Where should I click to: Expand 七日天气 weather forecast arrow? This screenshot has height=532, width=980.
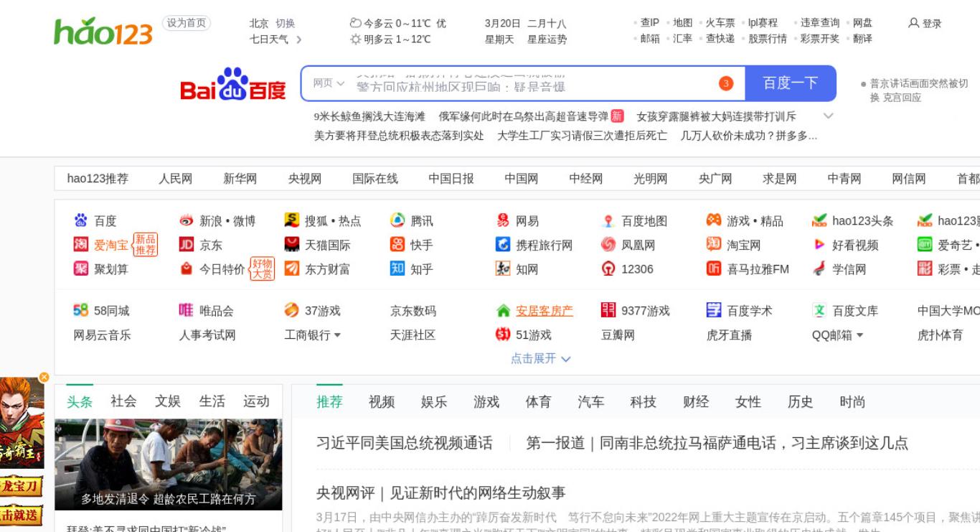click(299, 39)
